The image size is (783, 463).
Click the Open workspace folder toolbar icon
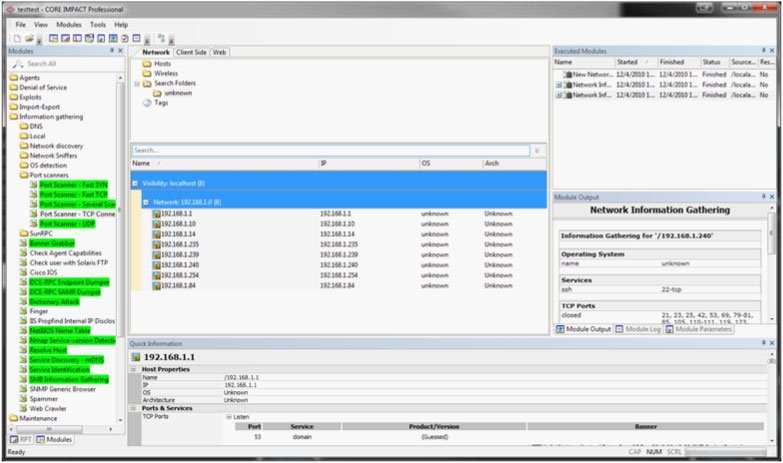(29, 38)
